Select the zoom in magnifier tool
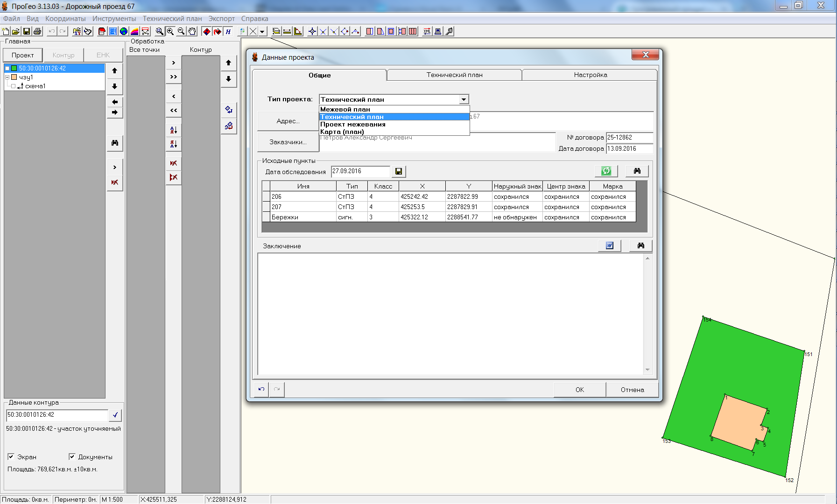 (x=170, y=31)
